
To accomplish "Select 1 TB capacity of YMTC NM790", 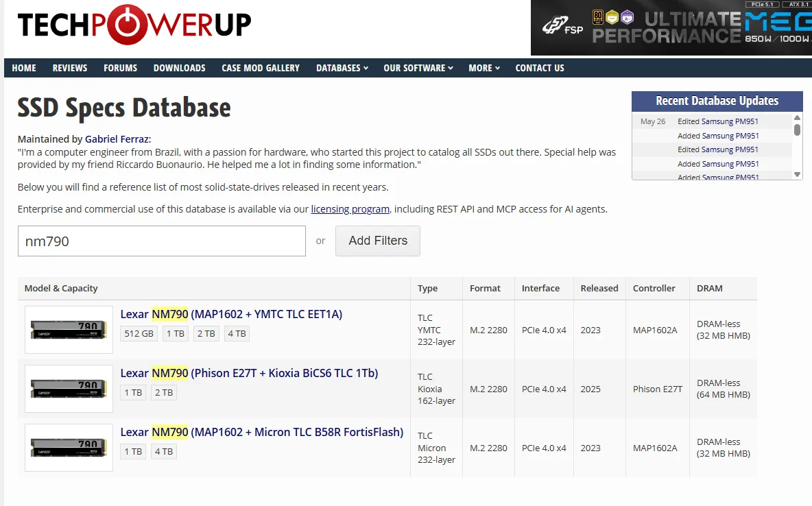I will pyautogui.click(x=175, y=333).
